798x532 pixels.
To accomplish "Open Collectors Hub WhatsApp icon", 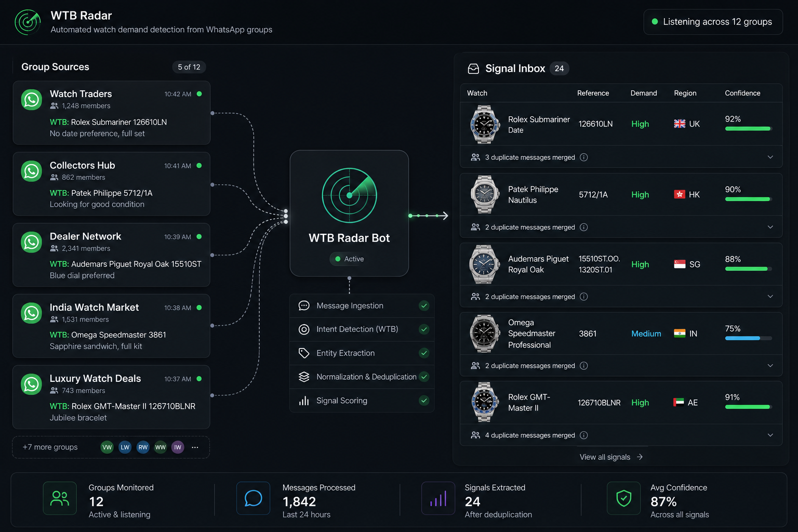I will pos(32,171).
